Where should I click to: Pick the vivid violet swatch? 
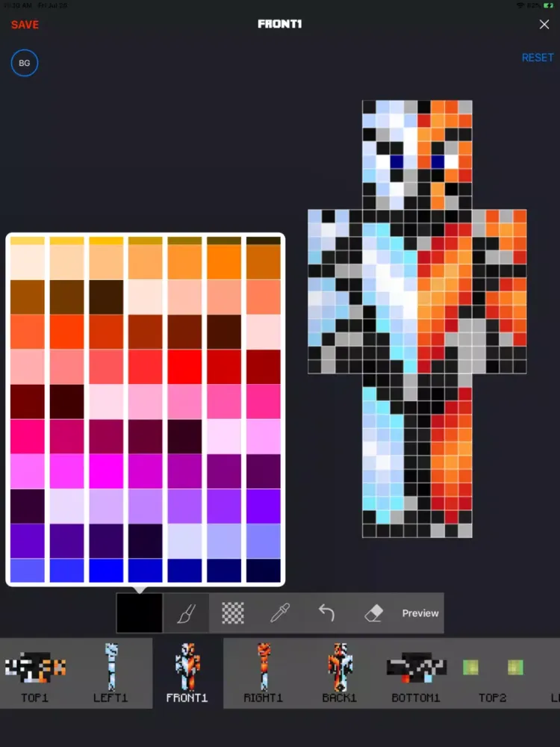tap(263, 506)
